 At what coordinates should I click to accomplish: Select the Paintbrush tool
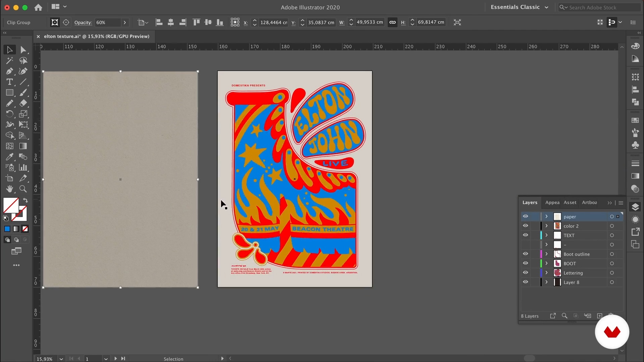pyautogui.click(x=23, y=93)
